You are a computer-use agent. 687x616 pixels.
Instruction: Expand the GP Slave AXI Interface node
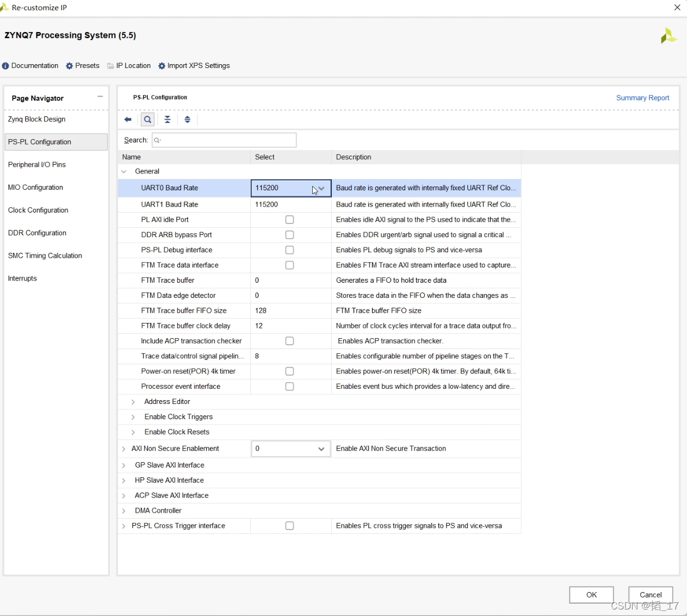click(x=124, y=465)
